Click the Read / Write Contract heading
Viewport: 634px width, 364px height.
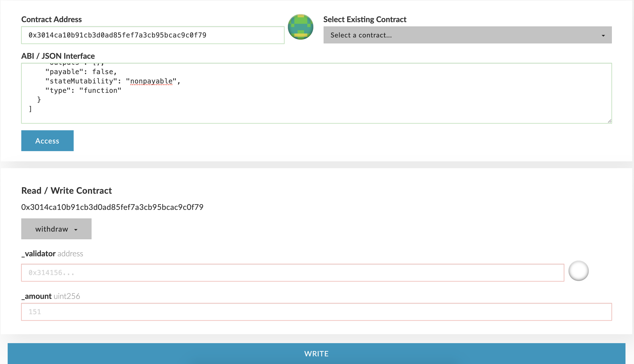(66, 191)
